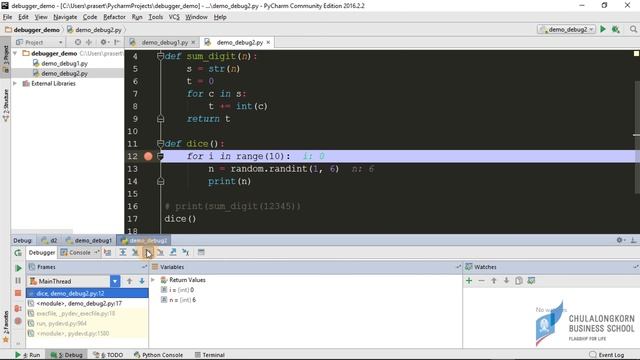Switch to the Console debug tab

click(x=80, y=253)
